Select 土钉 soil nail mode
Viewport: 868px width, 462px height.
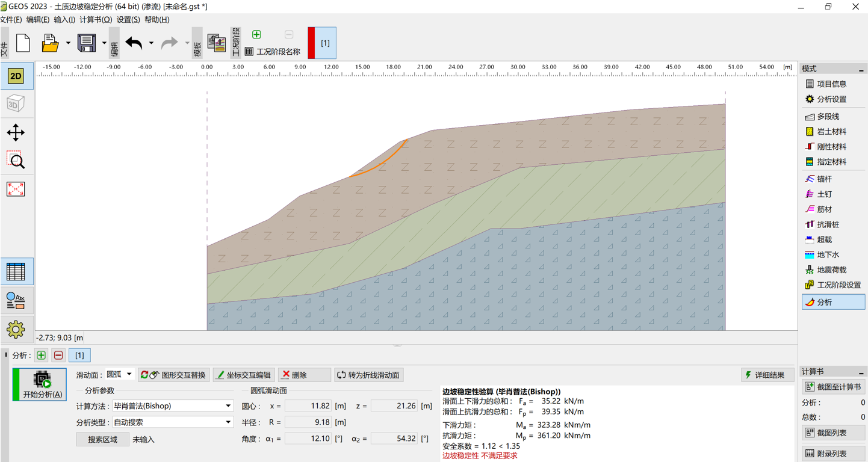tap(833, 194)
